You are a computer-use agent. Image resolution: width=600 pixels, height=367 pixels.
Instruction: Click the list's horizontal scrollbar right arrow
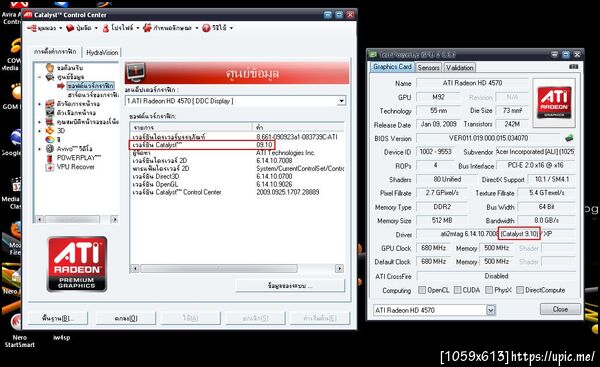coord(339,269)
